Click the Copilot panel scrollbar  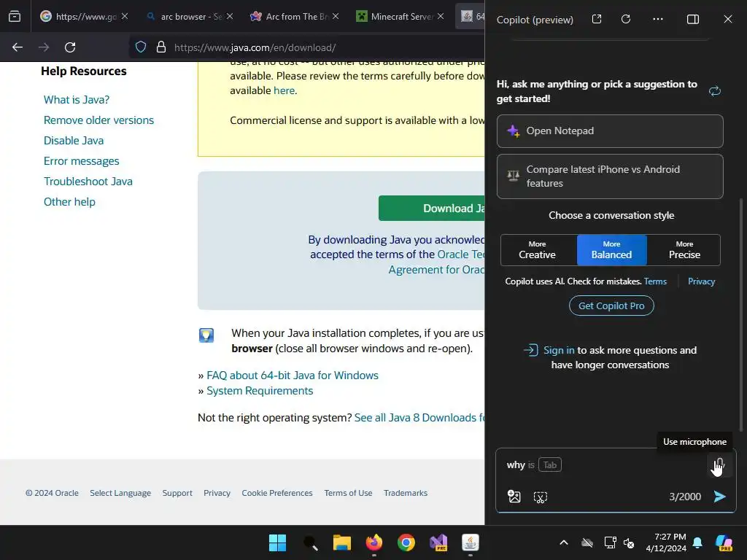tap(741, 314)
